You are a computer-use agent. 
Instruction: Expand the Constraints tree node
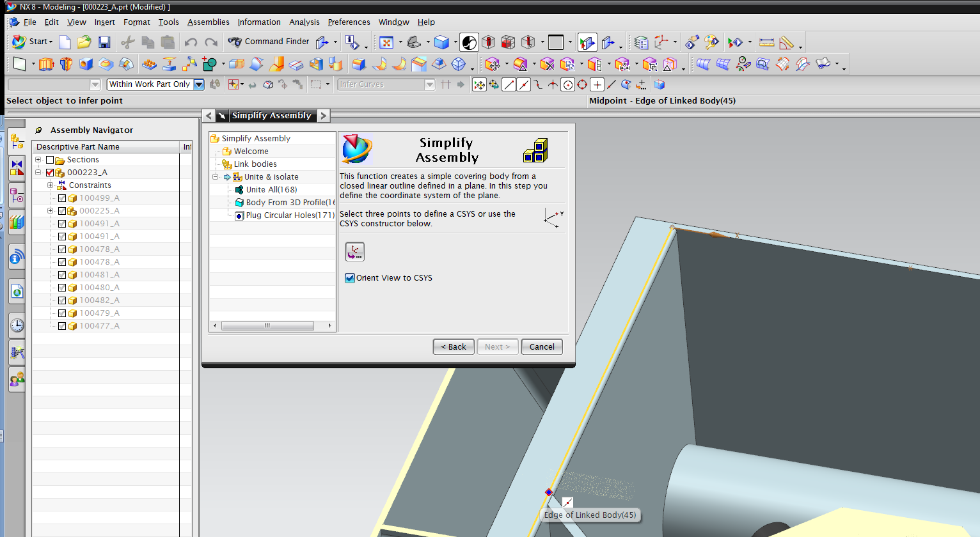click(50, 185)
